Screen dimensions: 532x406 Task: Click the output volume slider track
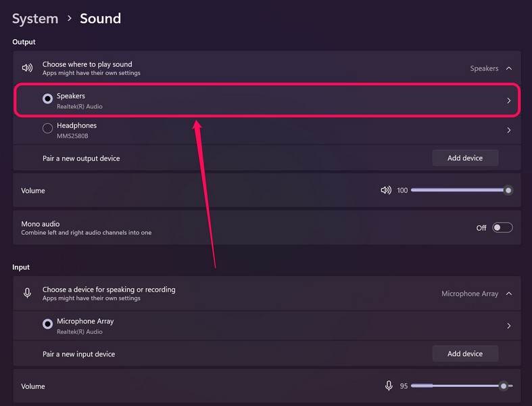(x=460, y=190)
